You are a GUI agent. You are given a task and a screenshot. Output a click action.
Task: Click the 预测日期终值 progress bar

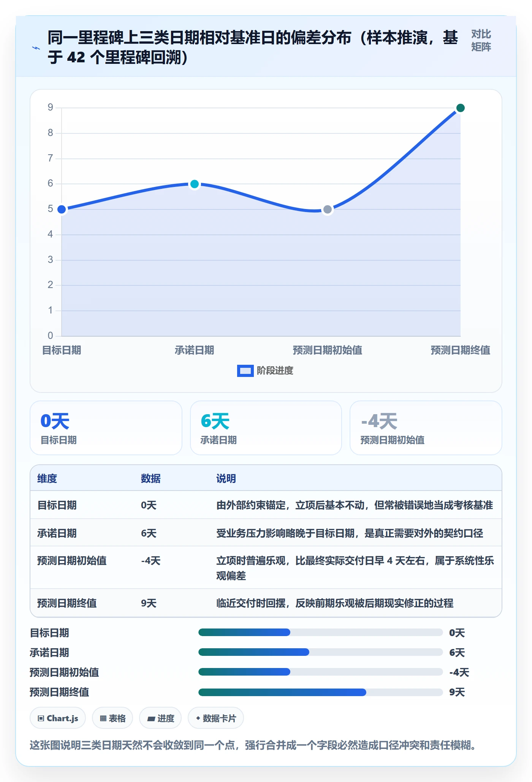click(320, 692)
